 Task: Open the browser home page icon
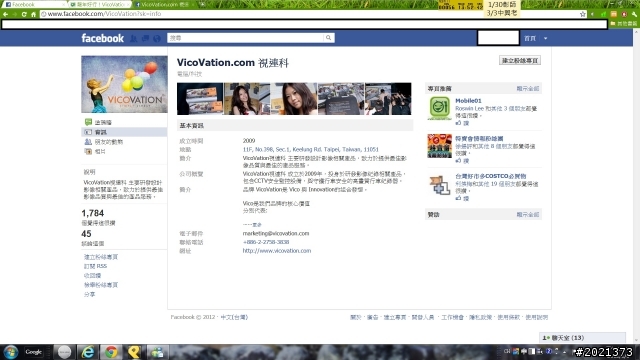pos(33,14)
